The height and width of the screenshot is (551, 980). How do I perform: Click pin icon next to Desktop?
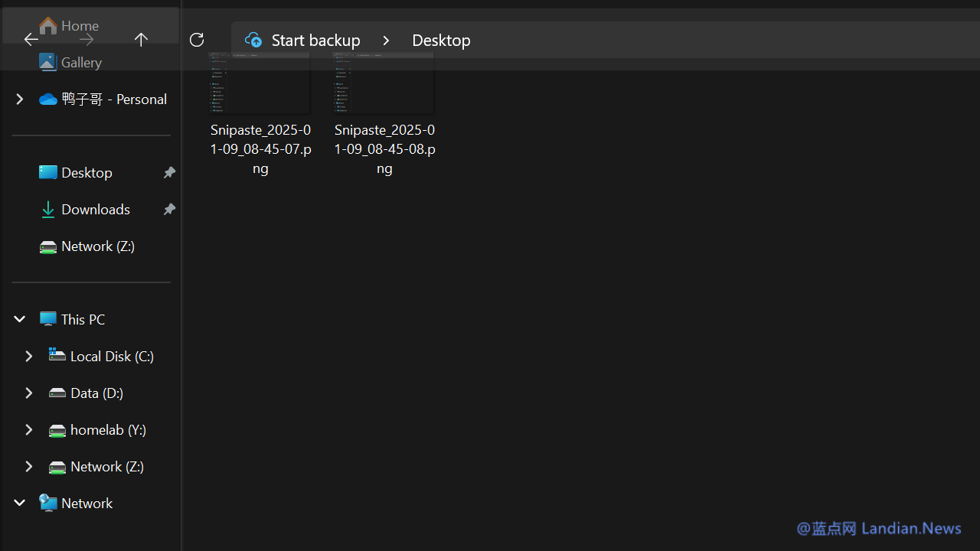pos(169,172)
